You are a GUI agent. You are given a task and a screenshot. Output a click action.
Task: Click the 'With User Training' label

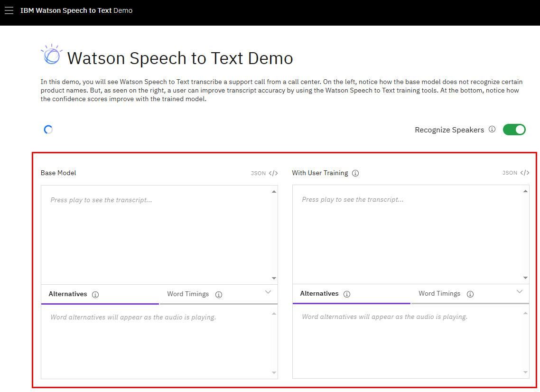point(320,173)
